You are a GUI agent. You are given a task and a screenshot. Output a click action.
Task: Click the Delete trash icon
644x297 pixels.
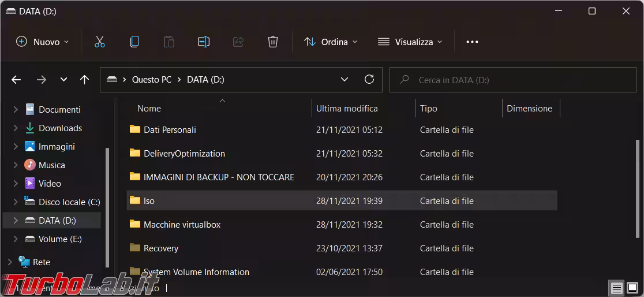[273, 42]
